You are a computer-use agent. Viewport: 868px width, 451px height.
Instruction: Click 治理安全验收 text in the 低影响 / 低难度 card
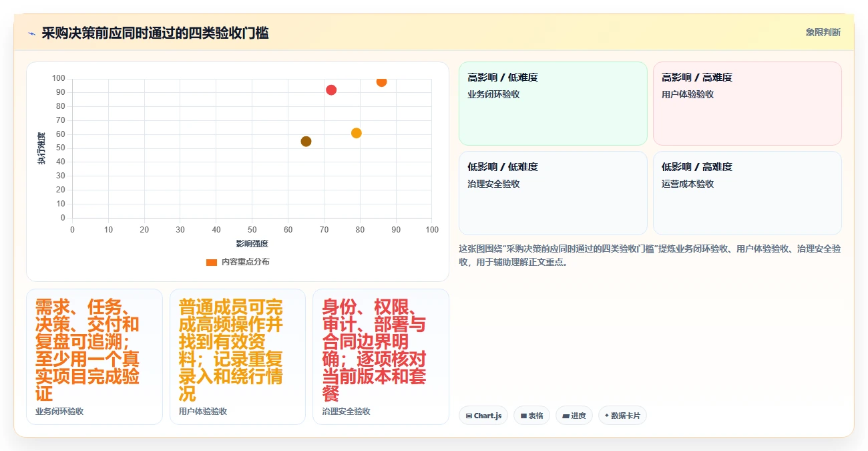pos(493,184)
